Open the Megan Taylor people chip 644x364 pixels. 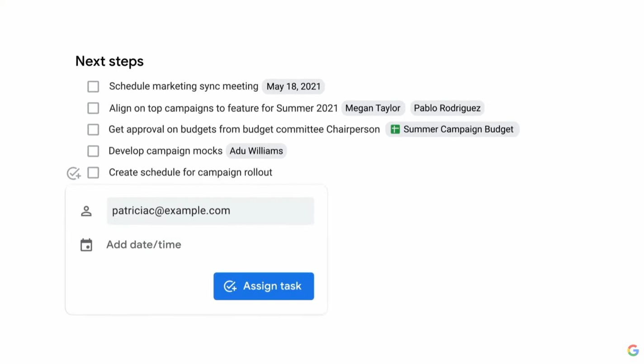point(373,108)
